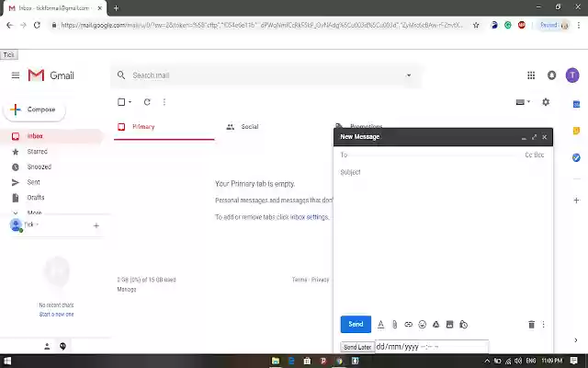
Task: Attach files with paperclip icon
Action: click(394, 325)
